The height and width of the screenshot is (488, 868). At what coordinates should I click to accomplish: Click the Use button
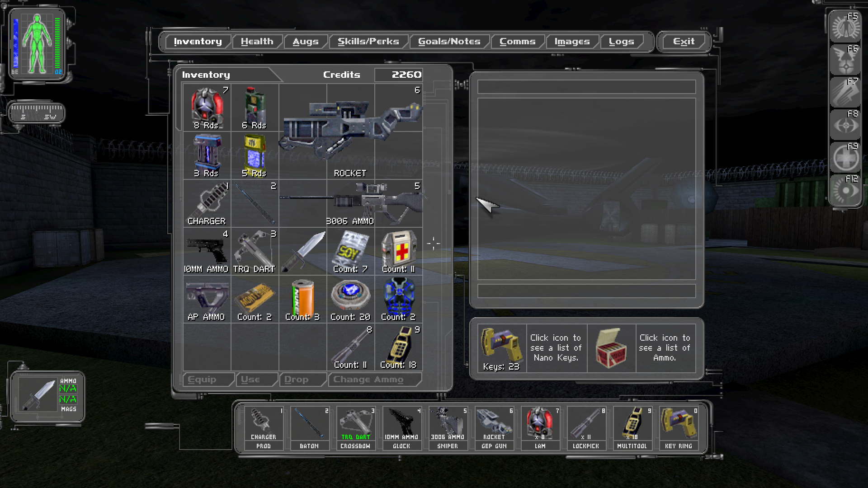(x=256, y=380)
